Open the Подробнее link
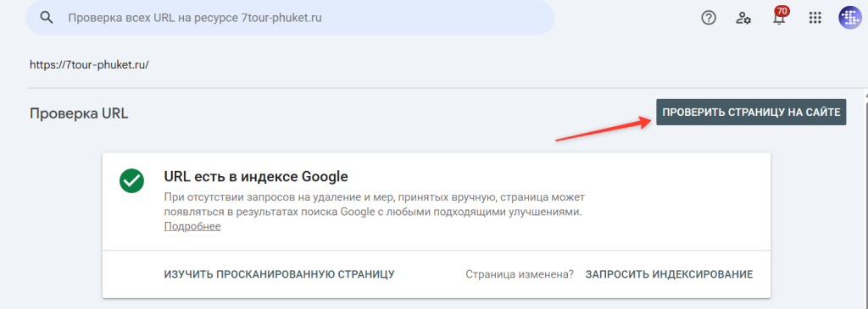The width and height of the screenshot is (868, 309). point(192,227)
